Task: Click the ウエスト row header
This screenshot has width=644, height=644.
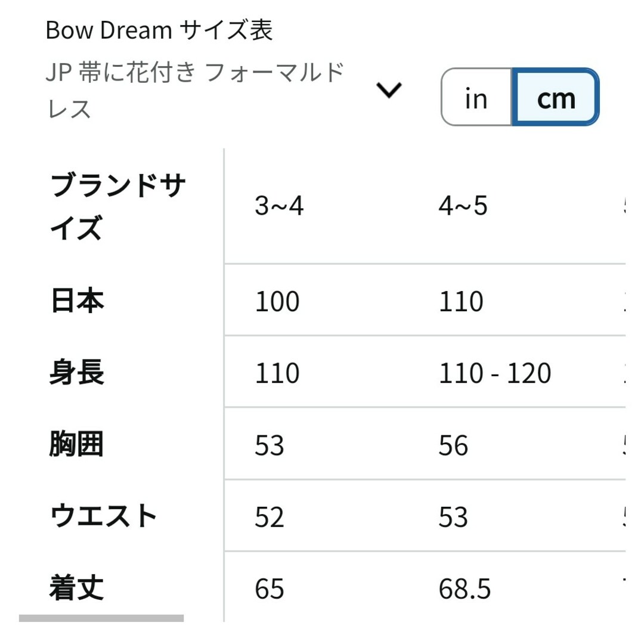Action: pos(103,516)
